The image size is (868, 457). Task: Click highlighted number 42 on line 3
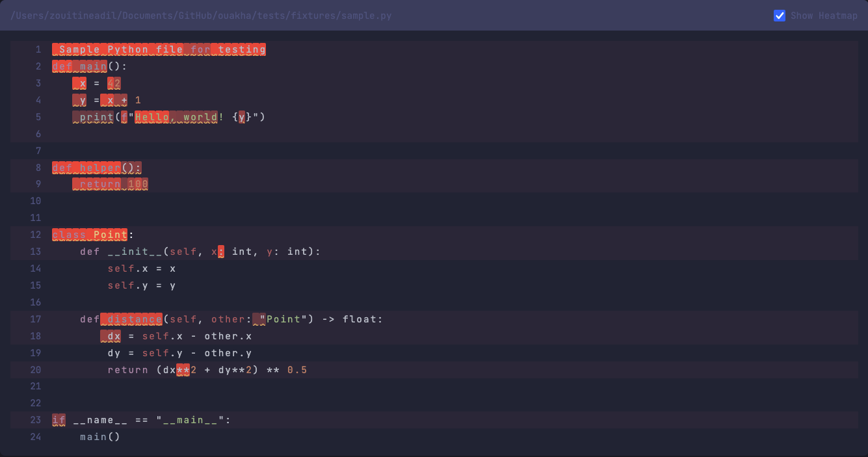pyautogui.click(x=114, y=83)
